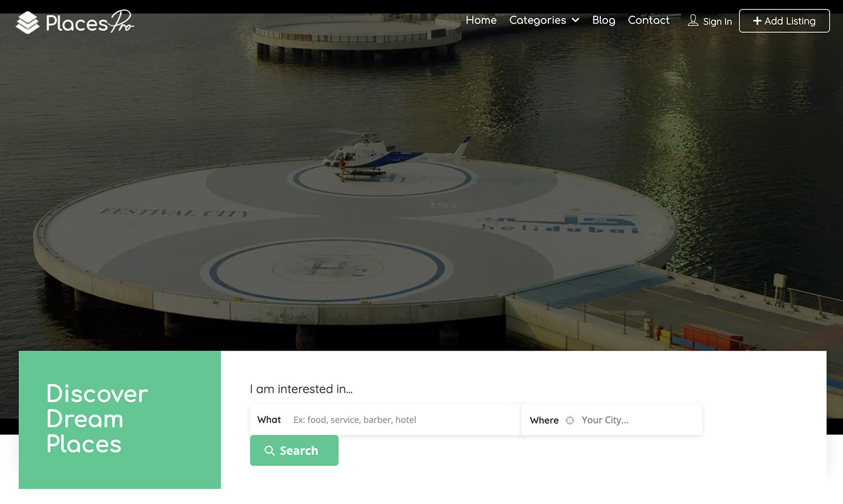Viewport: 843px width, 504px height.
Task: Go to the Home menu item
Action: (x=481, y=20)
